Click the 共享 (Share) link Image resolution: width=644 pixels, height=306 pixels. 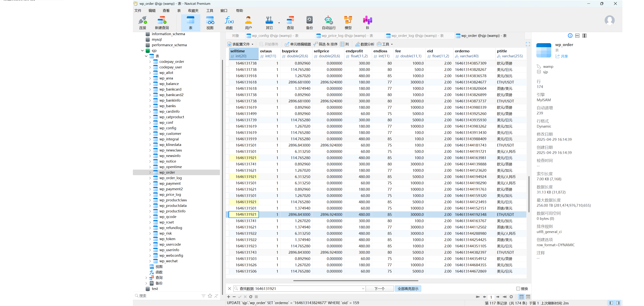pyautogui.click(x=564, y=56)
